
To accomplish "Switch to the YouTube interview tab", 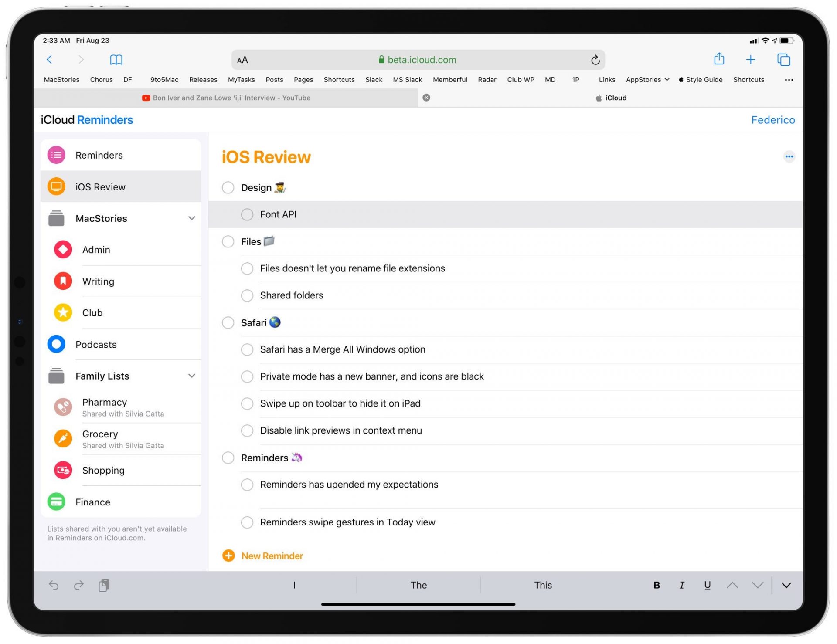I will [227, 98].
